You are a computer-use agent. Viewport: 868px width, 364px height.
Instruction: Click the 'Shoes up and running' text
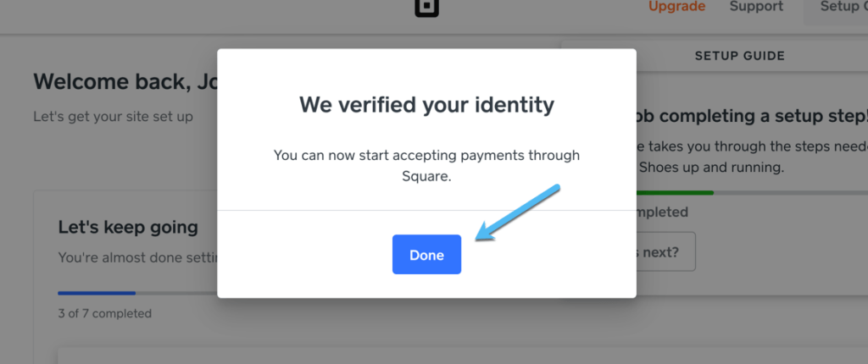(710, 167)
